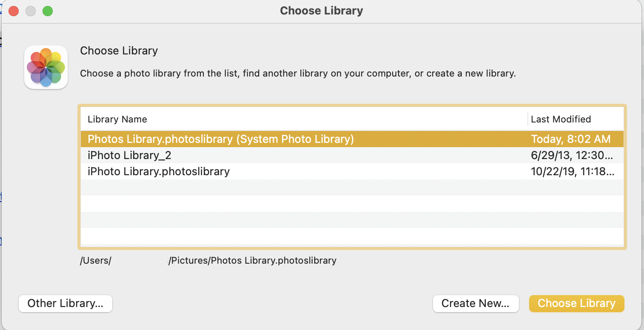Sort by the Library Name column header

point(117,119)
